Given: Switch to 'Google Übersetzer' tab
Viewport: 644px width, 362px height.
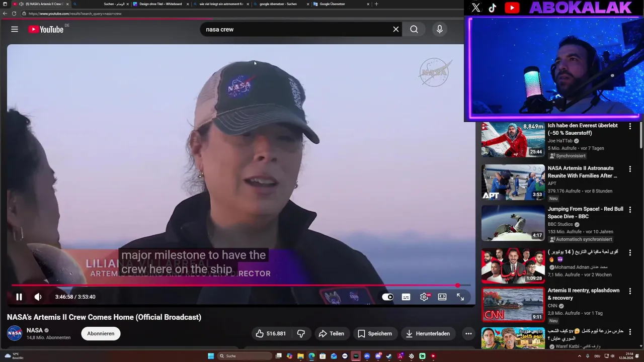Looking at the screenshot, I should [341, 4].
